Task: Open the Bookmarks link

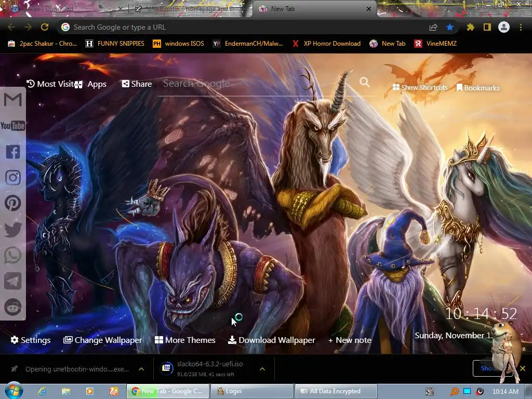Action: pos(478,88)
